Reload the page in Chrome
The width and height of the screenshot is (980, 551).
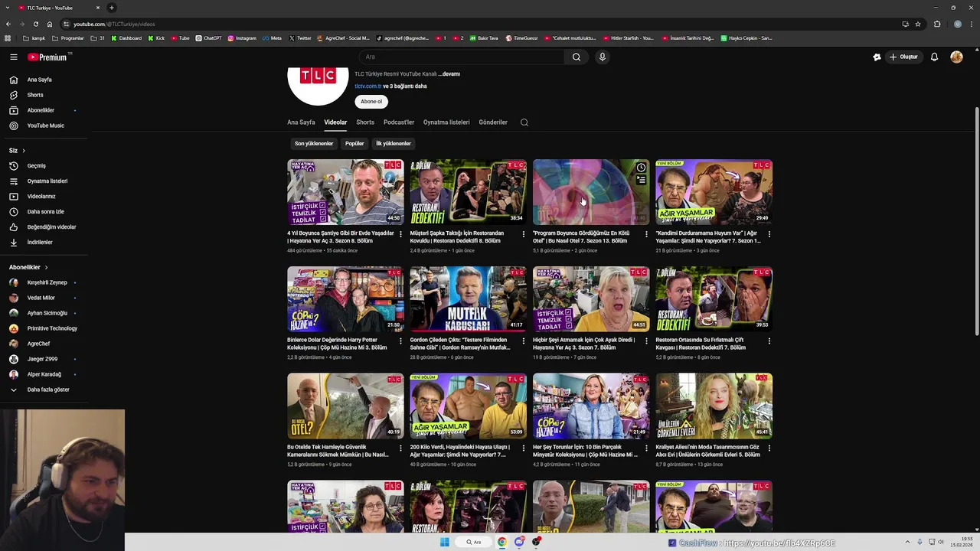[x=35, y=24]
